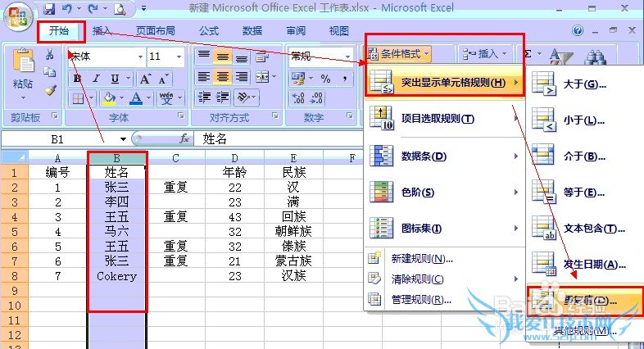This screenshot has width=644, height=349.
Task: Increase the cell indent
Action: (223, 97)
